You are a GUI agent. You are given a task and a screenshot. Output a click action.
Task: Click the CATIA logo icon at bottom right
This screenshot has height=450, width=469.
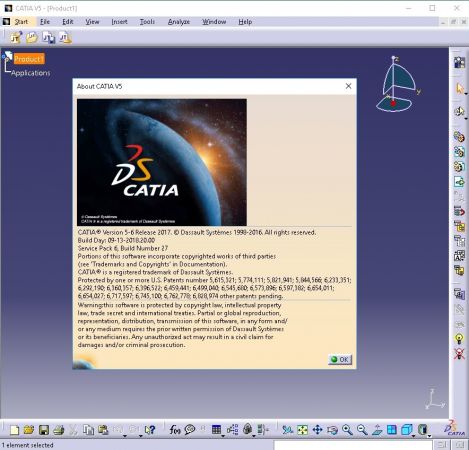[x=455, y=428]
